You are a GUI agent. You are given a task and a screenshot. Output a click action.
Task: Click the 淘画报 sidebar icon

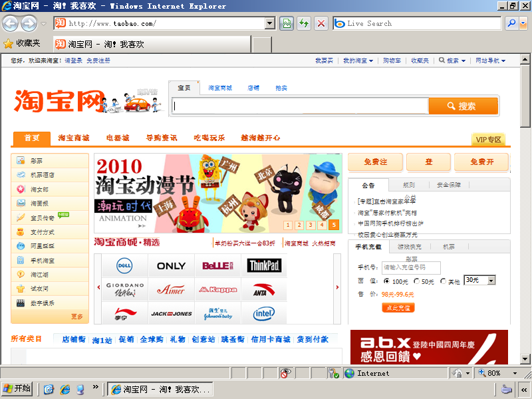click(x=21, y=203)
